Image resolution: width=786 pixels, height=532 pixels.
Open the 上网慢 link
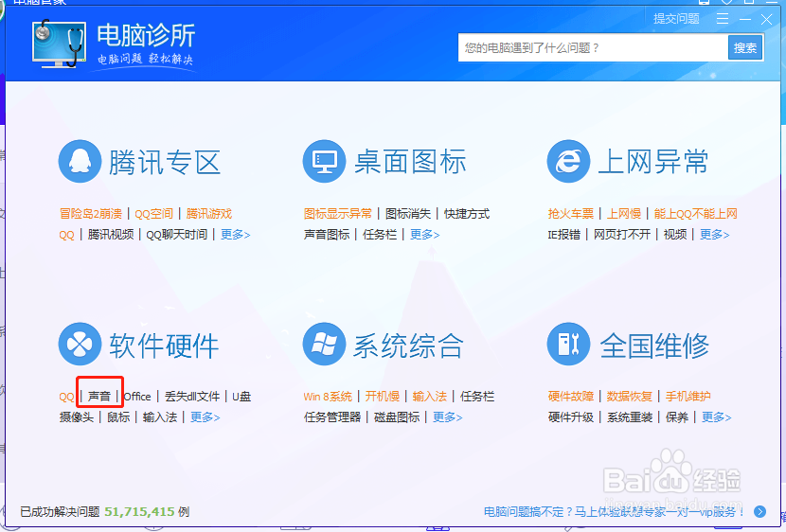623,214
